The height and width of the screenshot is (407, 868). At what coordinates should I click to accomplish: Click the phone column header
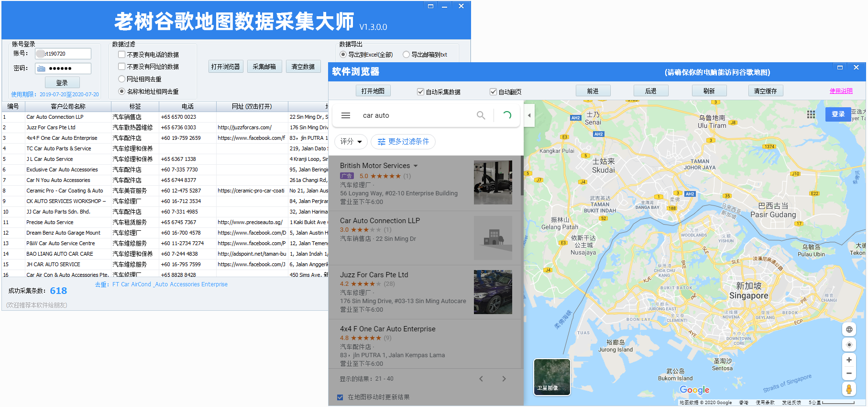pyautogui.click(x=187, y=106)
